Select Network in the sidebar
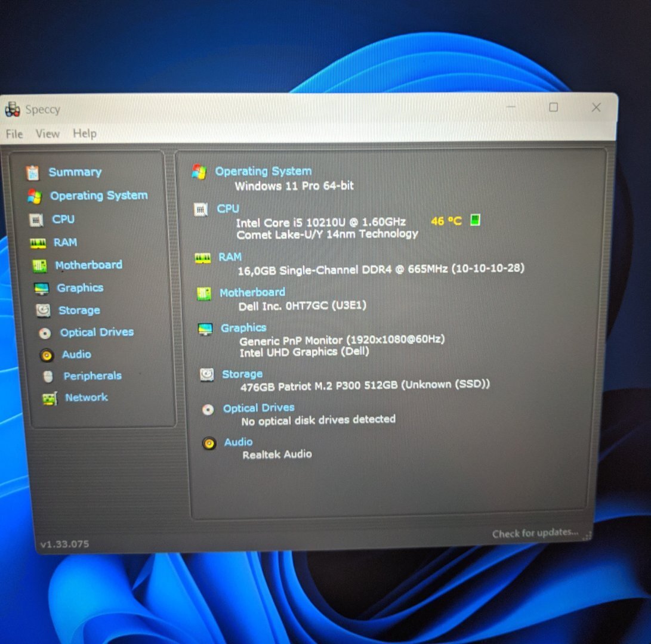The width and height of the screenshot is (651, 644). (x=87, y=397)
